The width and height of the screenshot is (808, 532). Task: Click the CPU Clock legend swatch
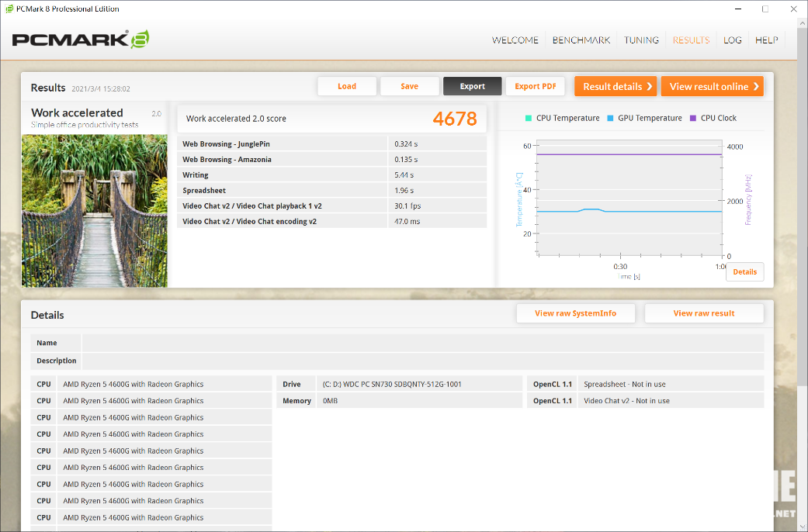(x=692, y=118)
